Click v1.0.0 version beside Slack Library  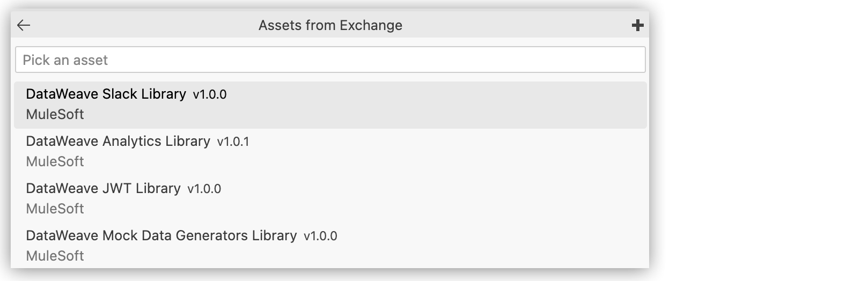click(210, 95)
